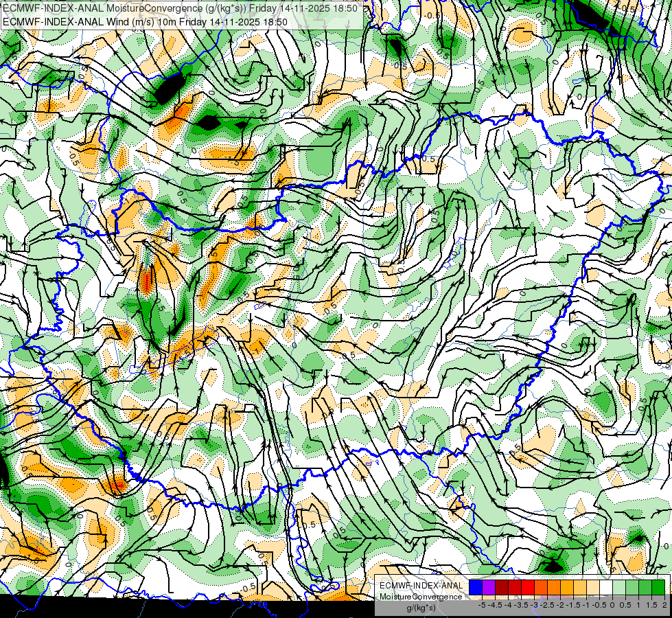Select light orange swatch between -1.5 and -1

pyautogui.click(x=580, y=588)
